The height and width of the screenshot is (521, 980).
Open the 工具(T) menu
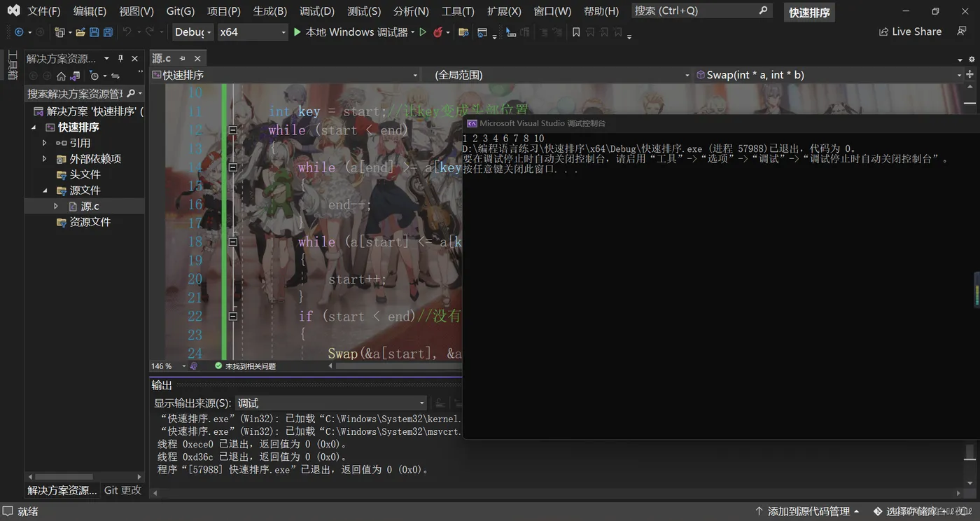pyautogui.click(x=458, y=11)
